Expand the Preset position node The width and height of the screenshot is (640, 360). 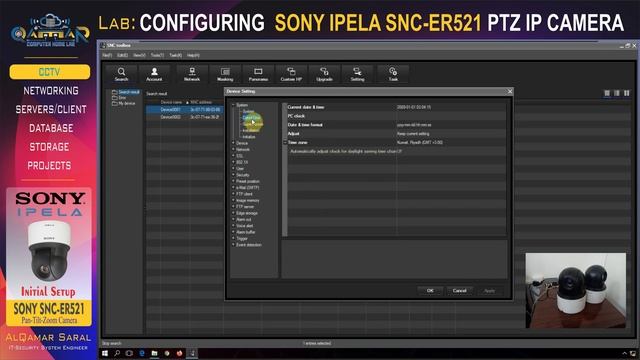click(233, 181)
